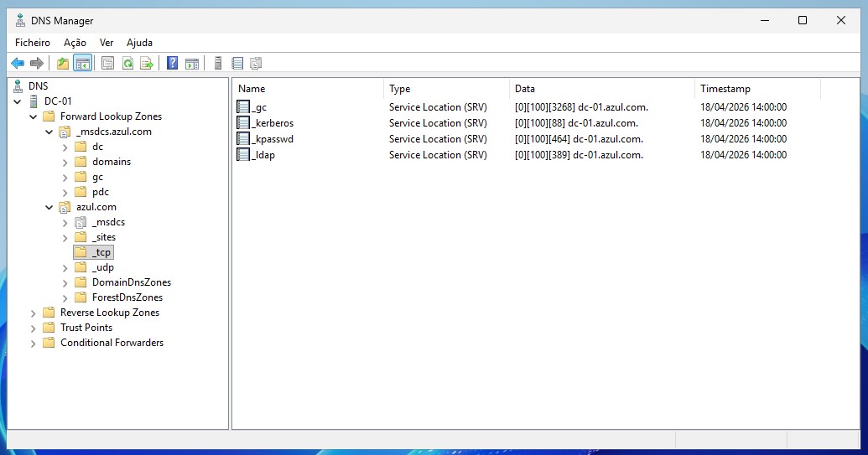This screenshot has height=455, width=868.
Task: Click the Export List toolbar icon
Action: [x=147, y=64]
